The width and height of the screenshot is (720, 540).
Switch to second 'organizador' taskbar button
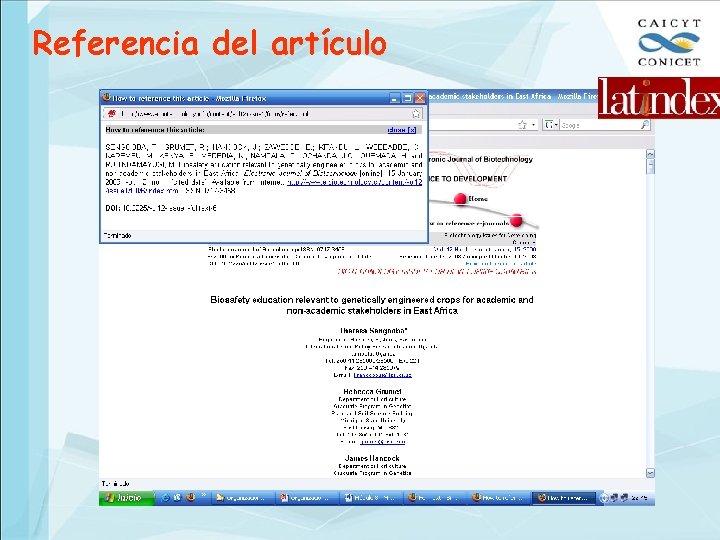pyautogui.click(x=306, y=498)
